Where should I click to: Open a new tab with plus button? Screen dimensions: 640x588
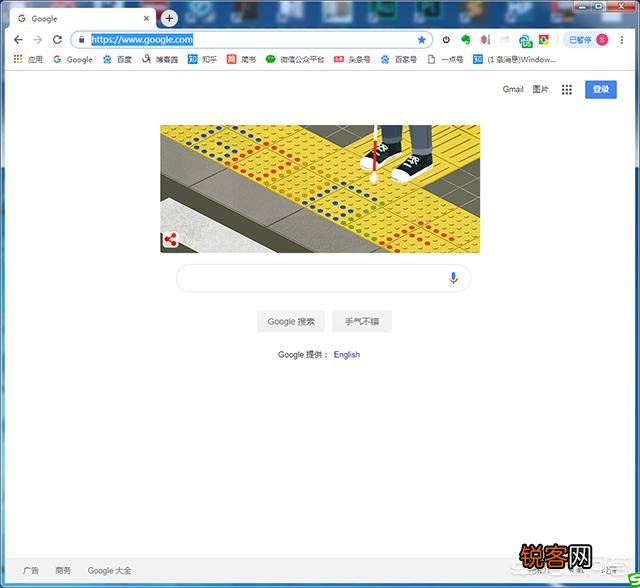click(169, 18)
